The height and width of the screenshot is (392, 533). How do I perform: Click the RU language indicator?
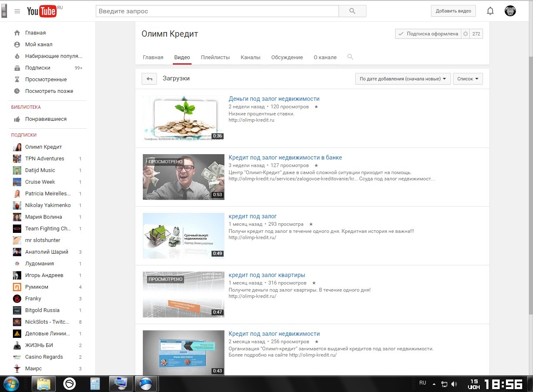click(x=423, y=383)
